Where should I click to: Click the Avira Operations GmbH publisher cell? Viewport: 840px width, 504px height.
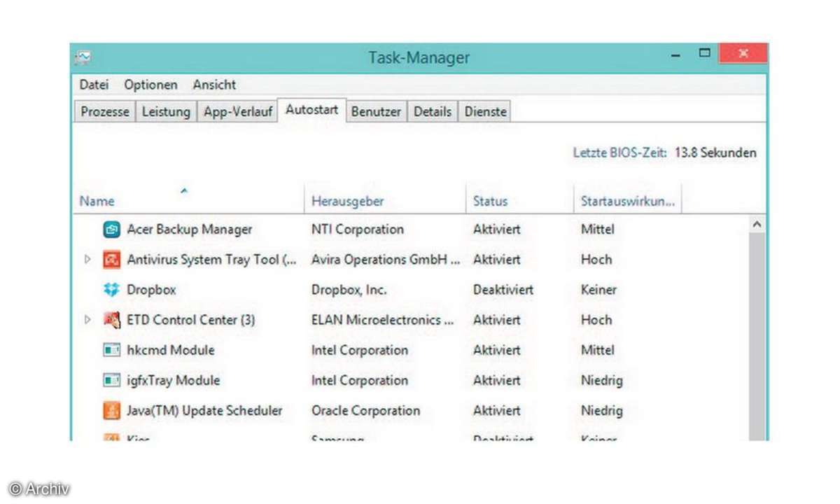(386, 259)
